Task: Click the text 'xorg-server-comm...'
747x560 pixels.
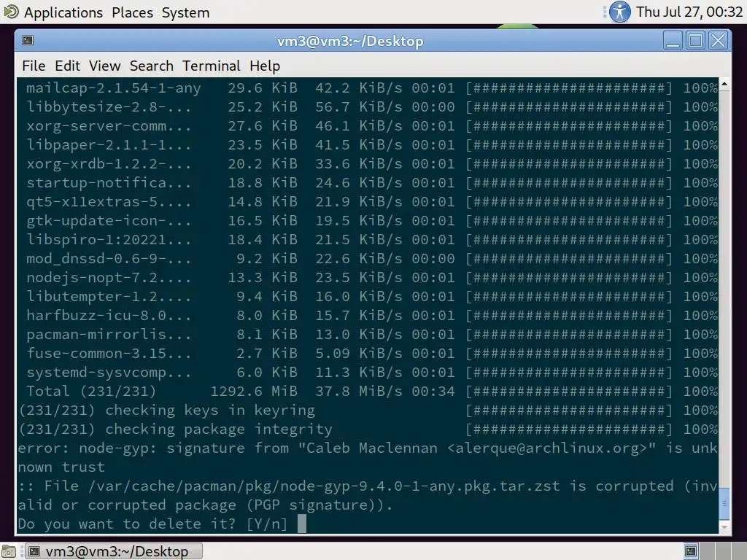Action: 109,126
